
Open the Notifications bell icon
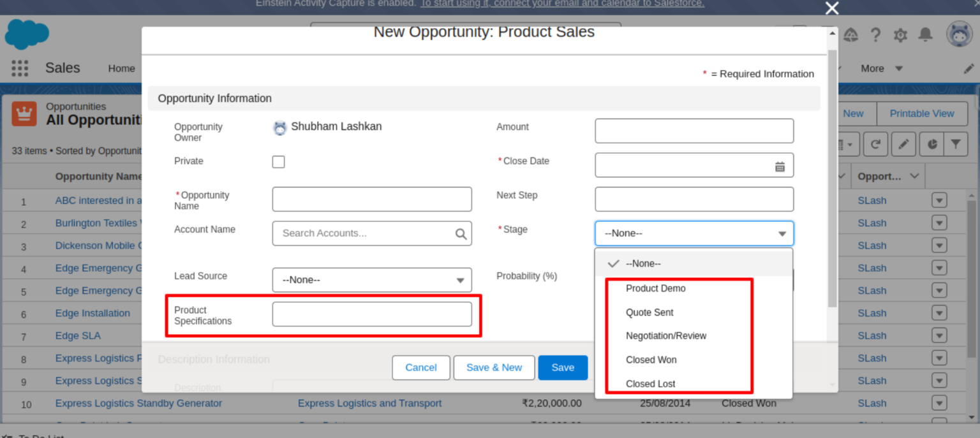click(925, 35)
